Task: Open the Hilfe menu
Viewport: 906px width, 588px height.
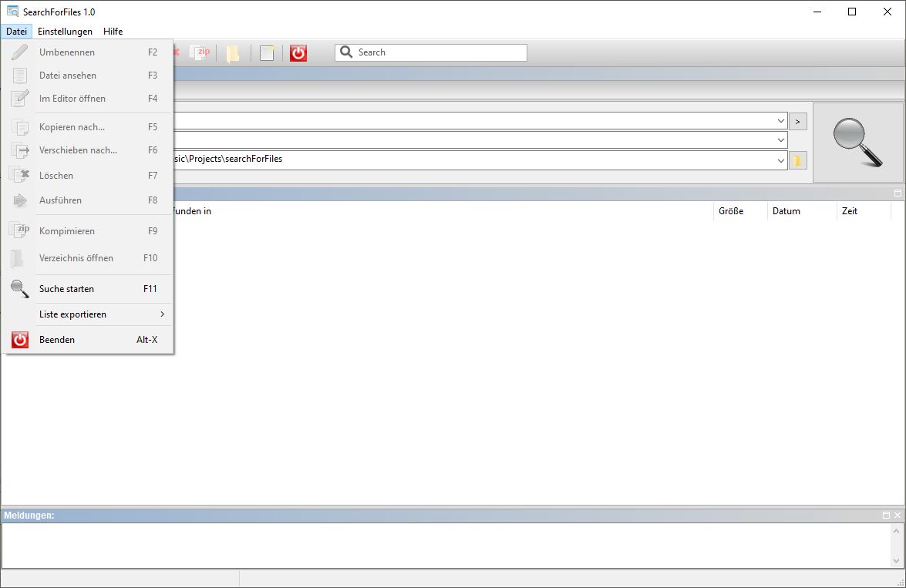Action: pyautogui.click(x=113, y=32)
